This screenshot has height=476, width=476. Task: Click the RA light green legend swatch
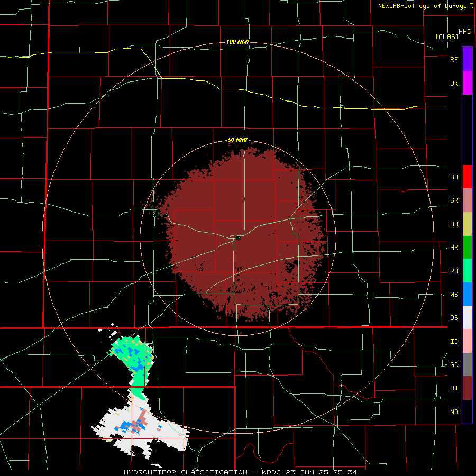pos(467,271)
